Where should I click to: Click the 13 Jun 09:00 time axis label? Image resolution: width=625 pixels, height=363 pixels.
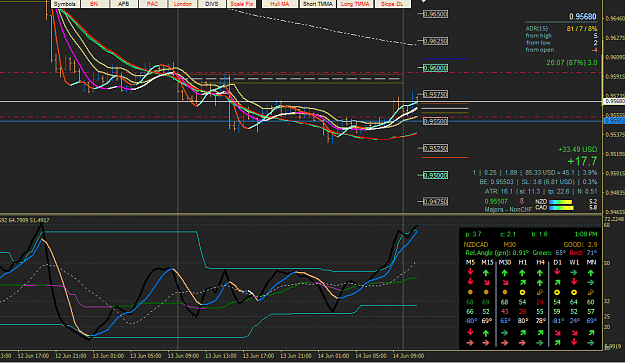183,356
